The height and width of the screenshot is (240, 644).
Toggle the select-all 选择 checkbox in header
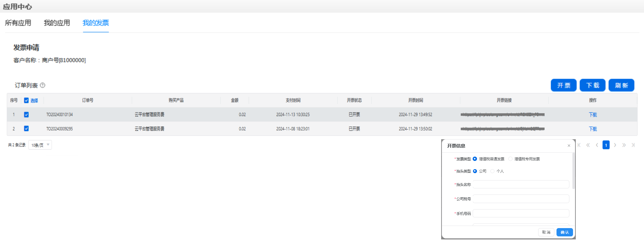coord(27,100)
